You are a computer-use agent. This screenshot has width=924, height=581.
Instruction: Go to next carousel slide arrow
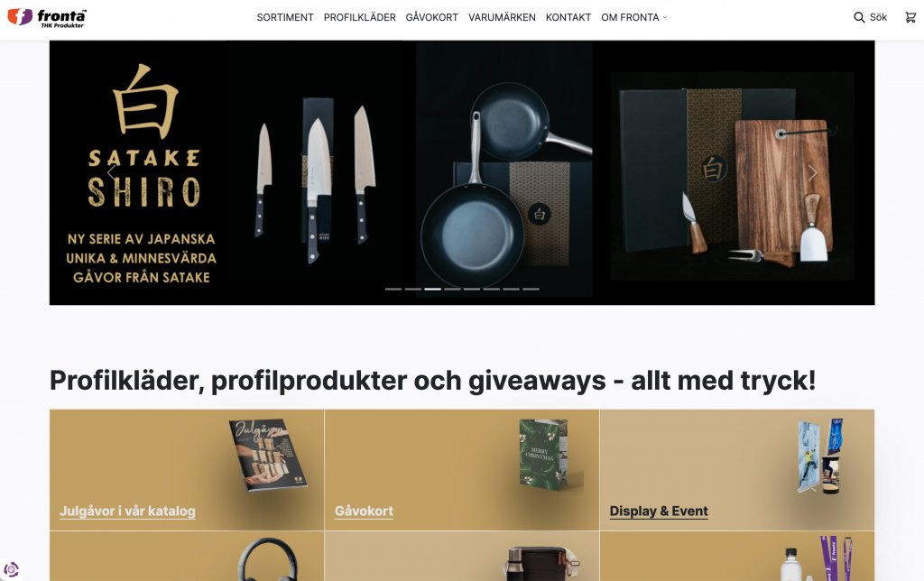(813, 172)
